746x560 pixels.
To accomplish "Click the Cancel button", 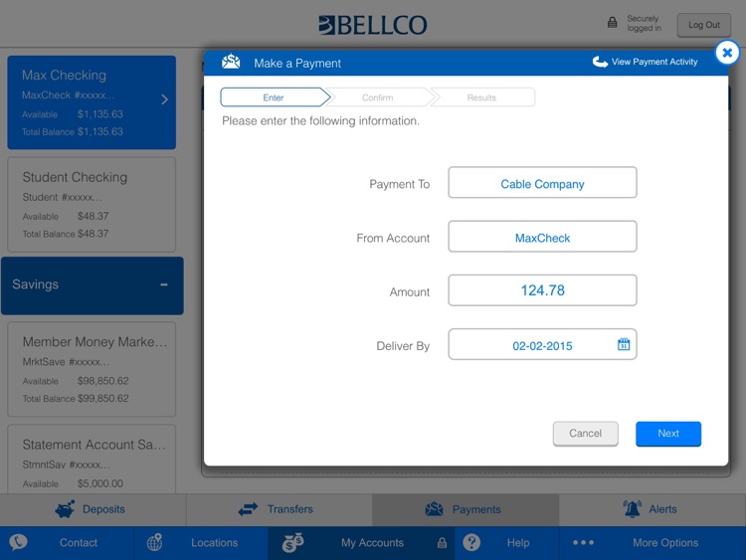I will pos(585,434).
